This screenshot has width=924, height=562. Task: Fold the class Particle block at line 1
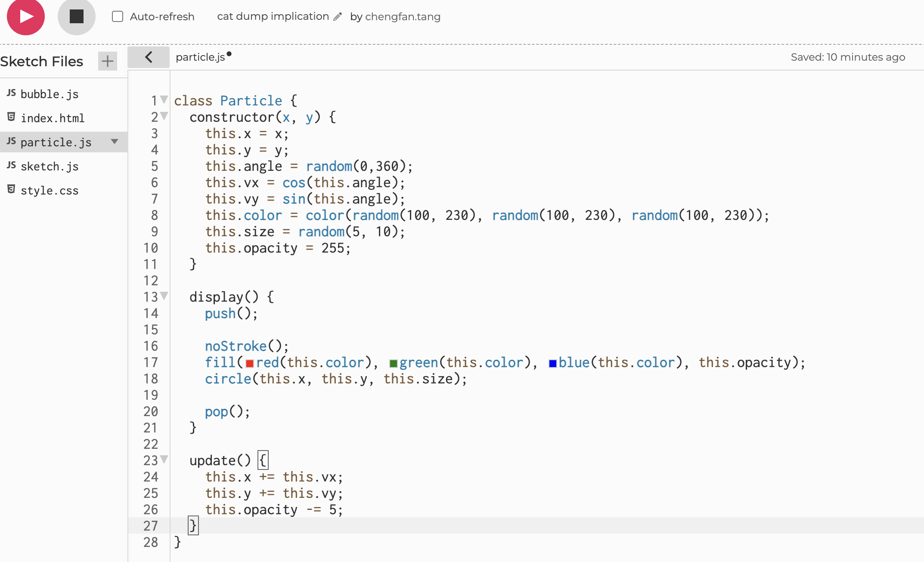(164, 100)
